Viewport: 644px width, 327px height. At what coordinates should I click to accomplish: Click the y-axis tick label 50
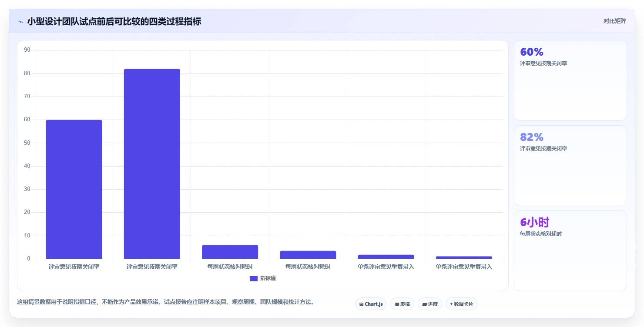(x=27, y=143)
